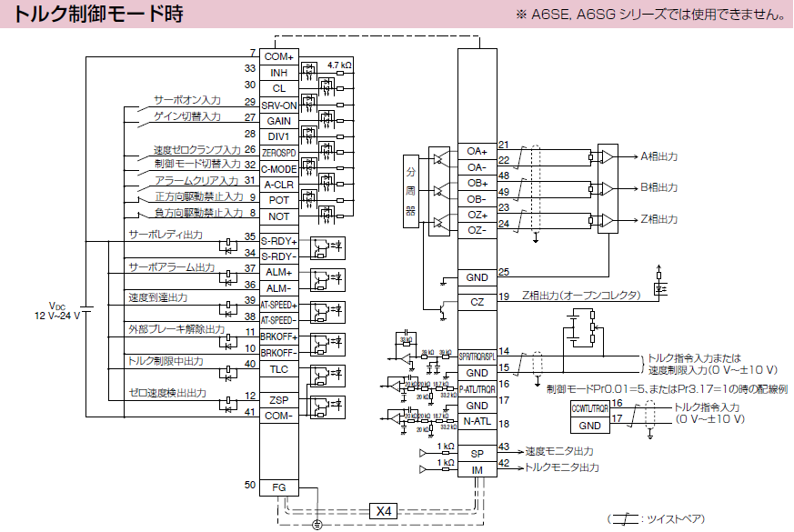Screen dimensions: 794x532
Task: Click the OB+ terminal label
Action: [x=477, y=183]
